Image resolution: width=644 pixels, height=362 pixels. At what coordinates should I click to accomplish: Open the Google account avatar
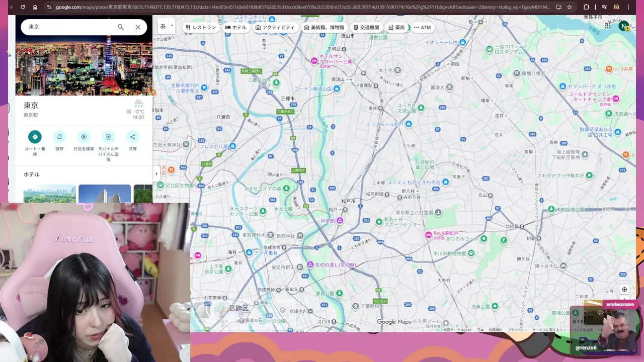[x=624, y=26]
